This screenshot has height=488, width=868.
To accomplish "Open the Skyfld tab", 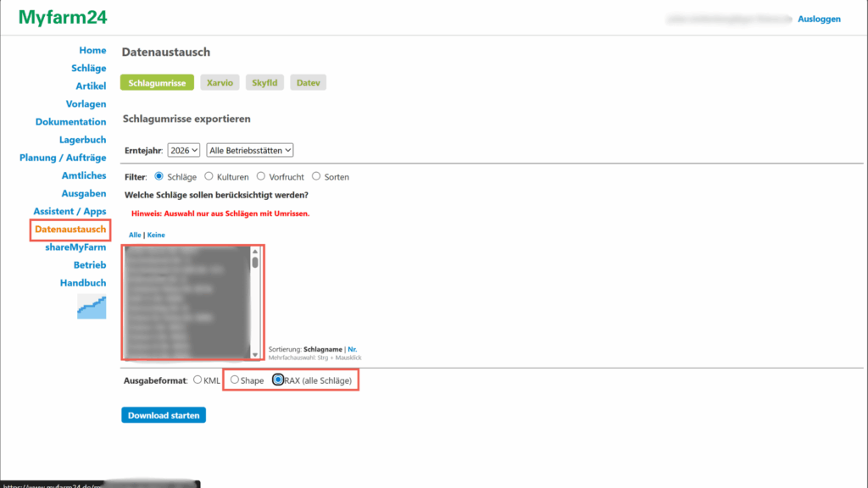I will tap(265, 83).
